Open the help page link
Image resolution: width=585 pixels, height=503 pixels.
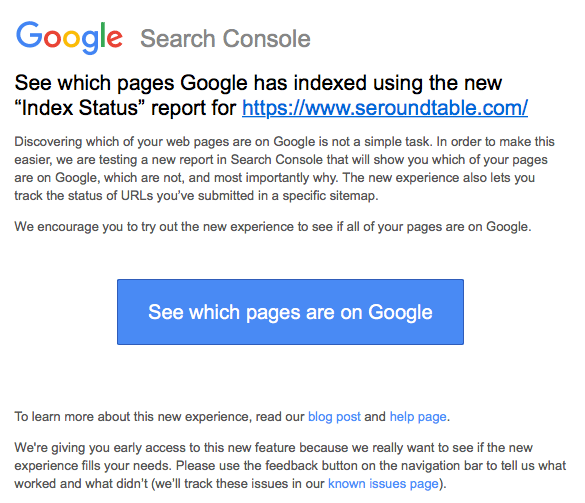click(418, 416)
